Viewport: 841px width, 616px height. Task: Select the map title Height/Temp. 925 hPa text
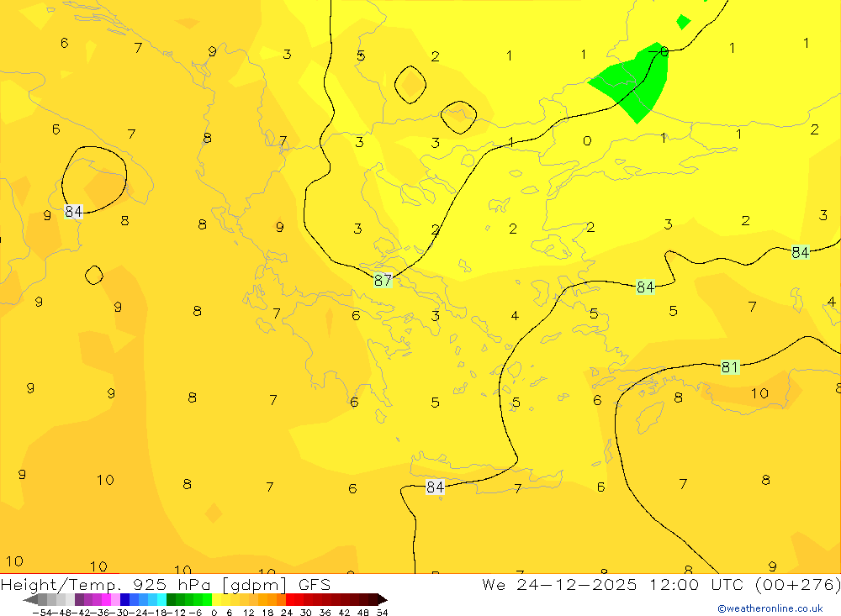tap(108, 585)
